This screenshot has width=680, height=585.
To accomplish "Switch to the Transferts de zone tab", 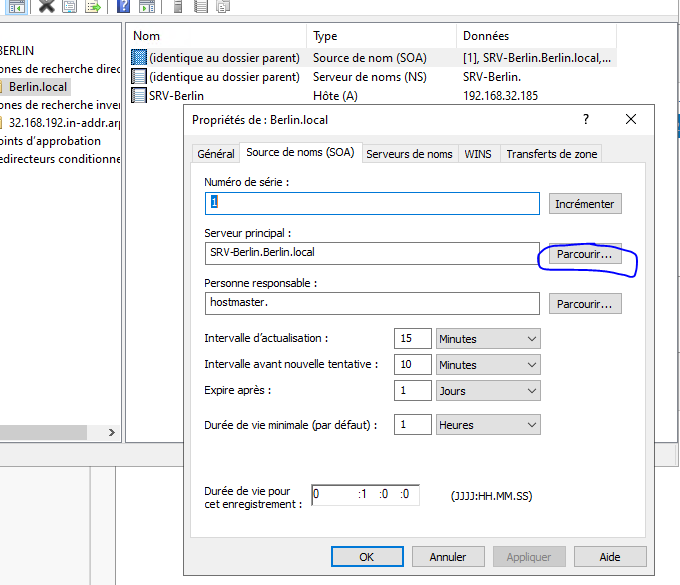I will point(550,154).
